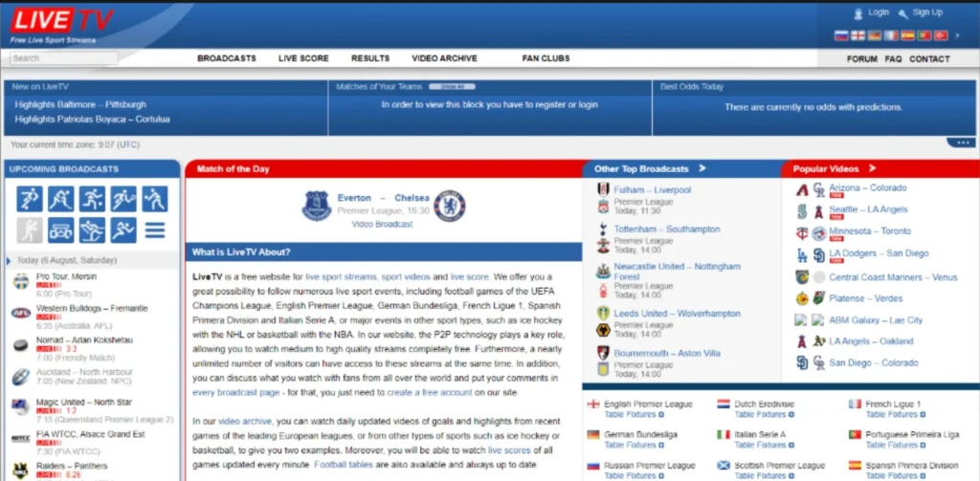Viewport: 980px width, 481px height.
Task: Open the Arizona – Colorado video
Action: [867, 187]
